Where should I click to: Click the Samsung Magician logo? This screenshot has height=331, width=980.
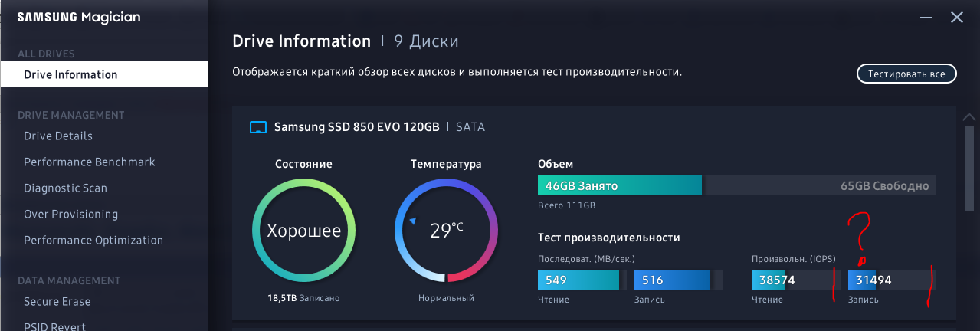tap(79, 18)
